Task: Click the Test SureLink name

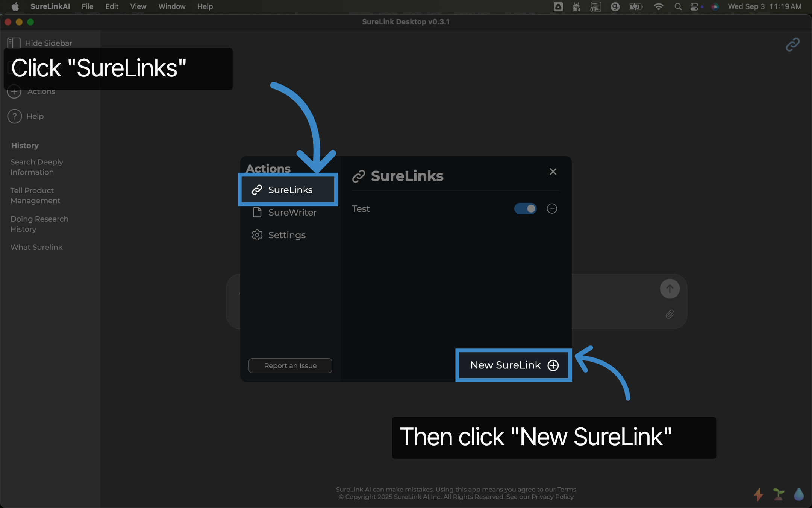Action: pyautogui.click(x=361, y=209)
